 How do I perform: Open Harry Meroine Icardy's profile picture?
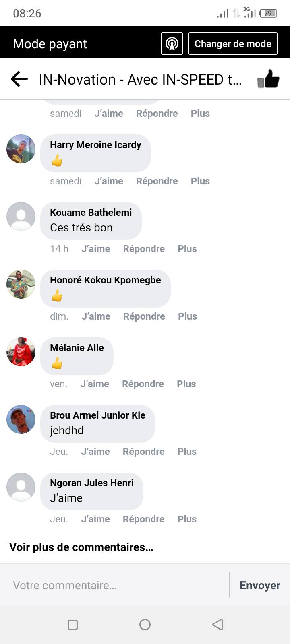coord(21,149)
